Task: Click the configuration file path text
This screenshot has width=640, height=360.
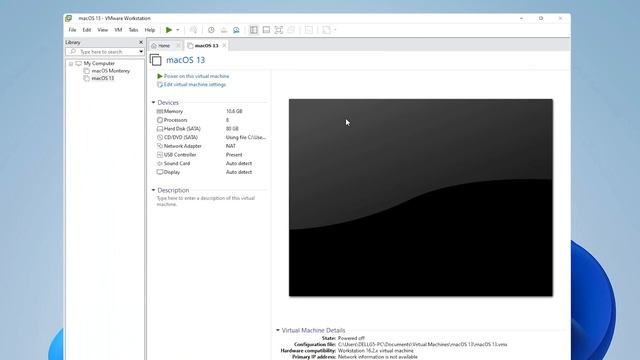Action: coord(422,344)
